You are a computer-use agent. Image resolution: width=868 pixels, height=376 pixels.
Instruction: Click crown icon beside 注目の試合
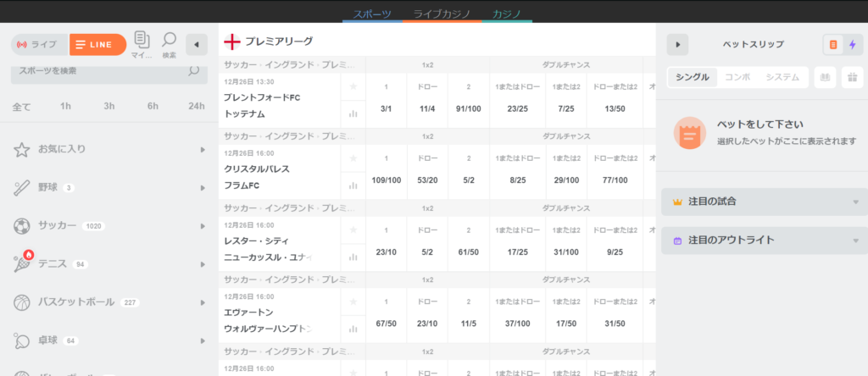coord(677,202)
